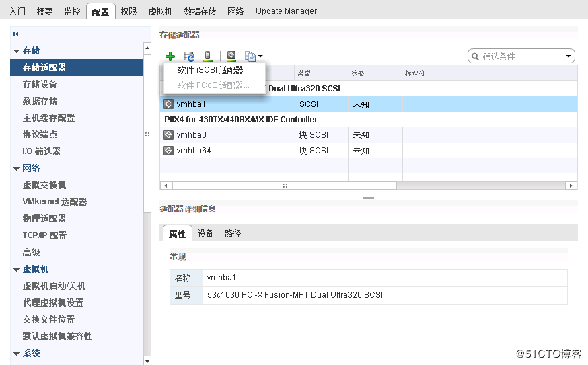
Task: Select the vmhba64 adapter row
Action: click(x=369, y=151)
